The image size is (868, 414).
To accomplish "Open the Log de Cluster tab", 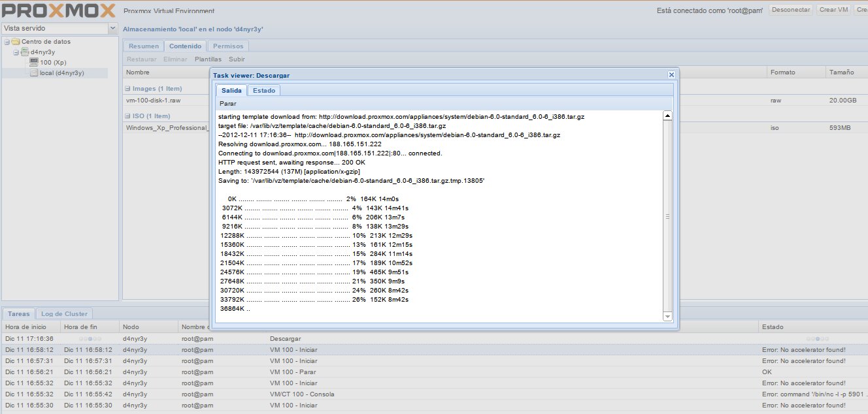I will point(64,314).
